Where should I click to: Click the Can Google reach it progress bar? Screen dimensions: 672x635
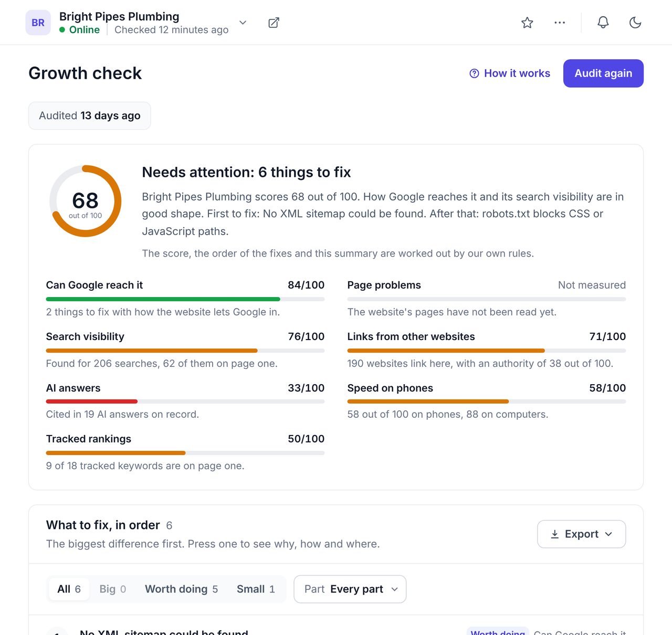185,299
